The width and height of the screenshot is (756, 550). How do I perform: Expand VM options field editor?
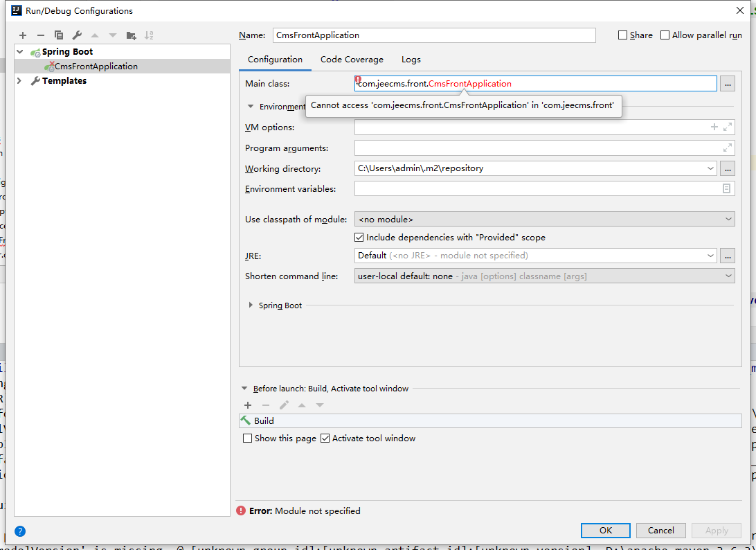728,127
